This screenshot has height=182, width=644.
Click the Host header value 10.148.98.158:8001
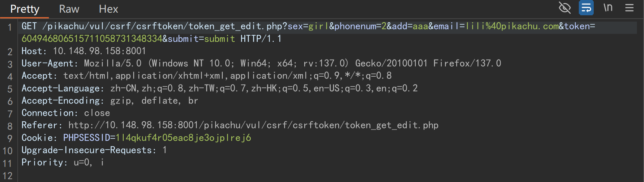99,51
